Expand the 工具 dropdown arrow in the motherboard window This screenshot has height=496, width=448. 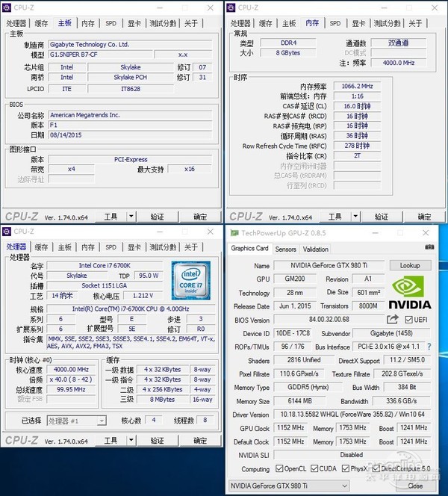pyautogui.click(x=131, y=217)
